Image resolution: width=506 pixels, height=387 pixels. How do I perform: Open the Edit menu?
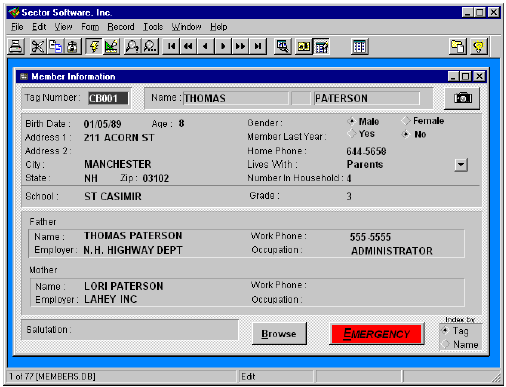(39, 27)
